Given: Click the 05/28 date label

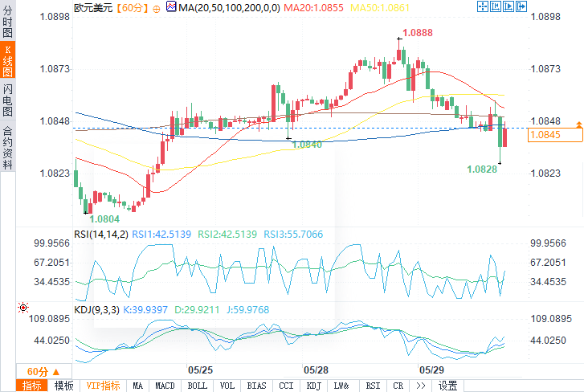Looking at the screenshot, I should [x=316, y=370].
